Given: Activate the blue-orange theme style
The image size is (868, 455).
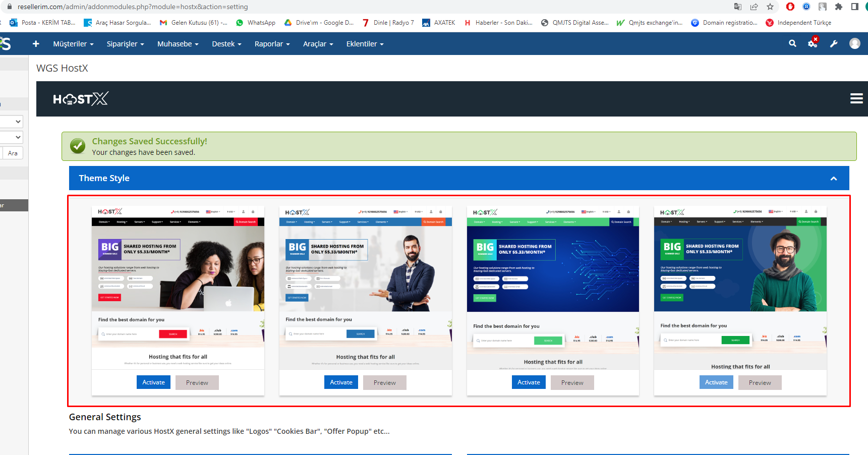Looking at the screenshot, I should [x=341, y=382].
